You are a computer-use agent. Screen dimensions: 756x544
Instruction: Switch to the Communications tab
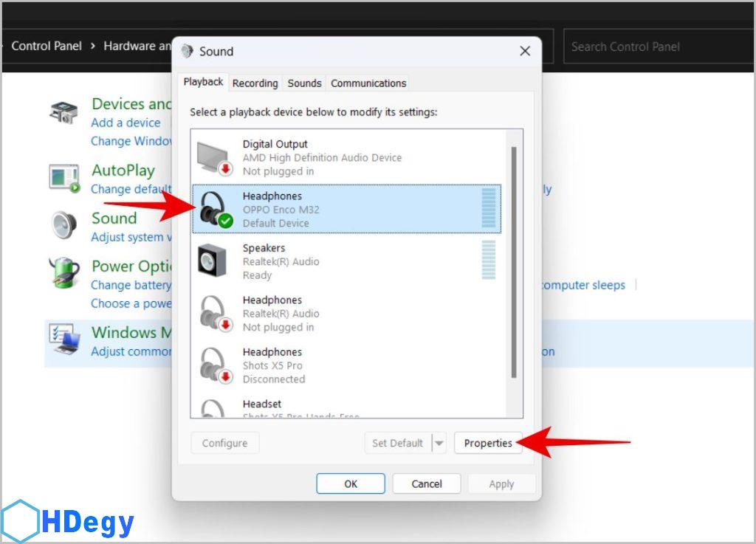pos(368,83)
